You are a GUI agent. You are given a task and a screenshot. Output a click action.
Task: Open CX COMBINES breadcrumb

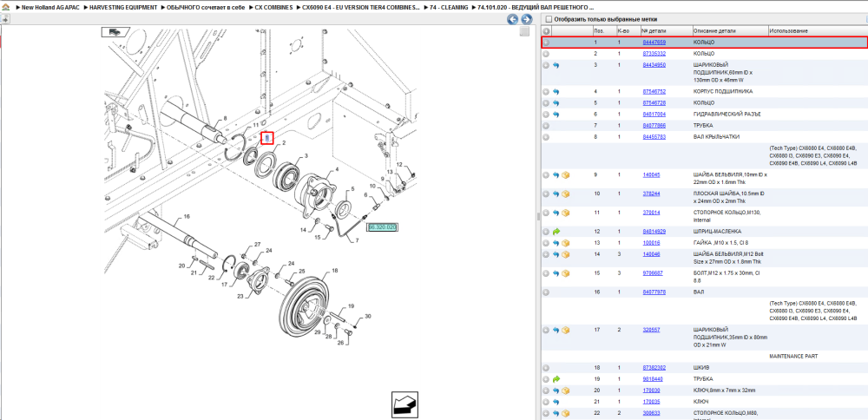click(x=273, y=8)
